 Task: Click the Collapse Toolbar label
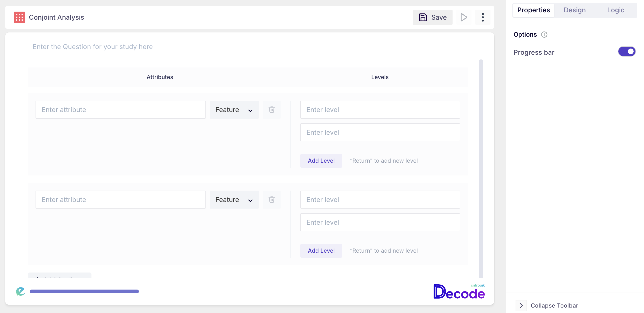click(x=554, y=305)
